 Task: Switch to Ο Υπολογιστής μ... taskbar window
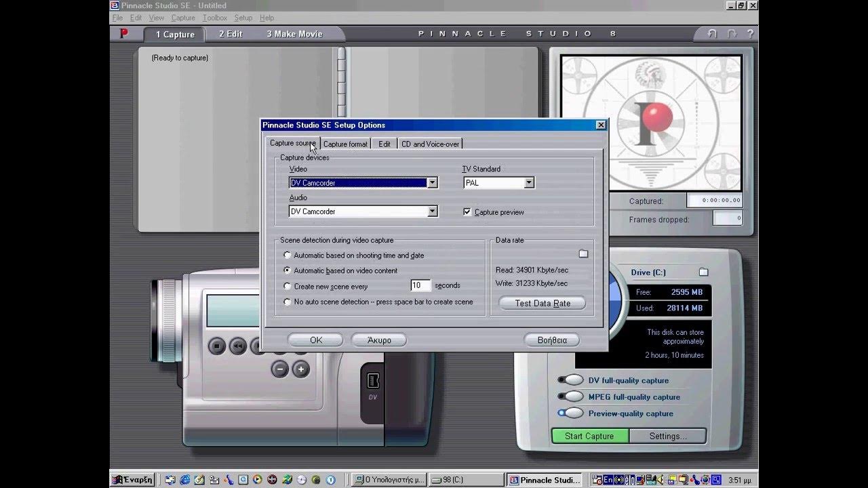point(389,480)
